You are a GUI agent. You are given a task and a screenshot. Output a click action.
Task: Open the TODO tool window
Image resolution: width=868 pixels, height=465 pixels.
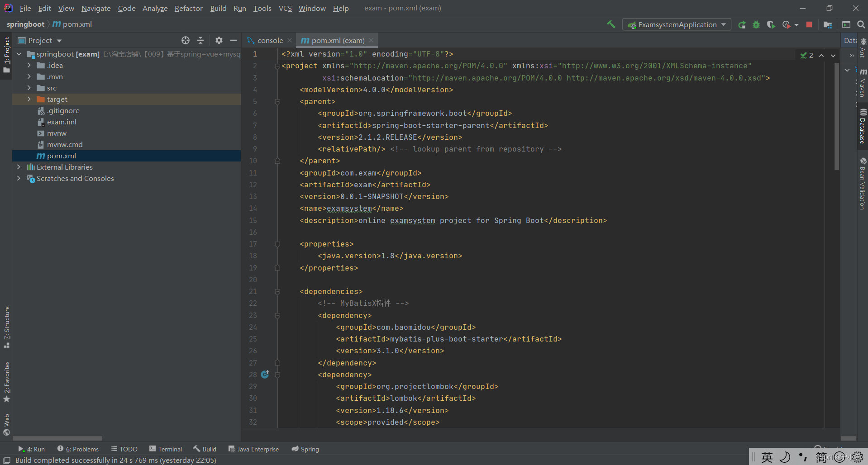pyautogui.click(x=124, y=449)
